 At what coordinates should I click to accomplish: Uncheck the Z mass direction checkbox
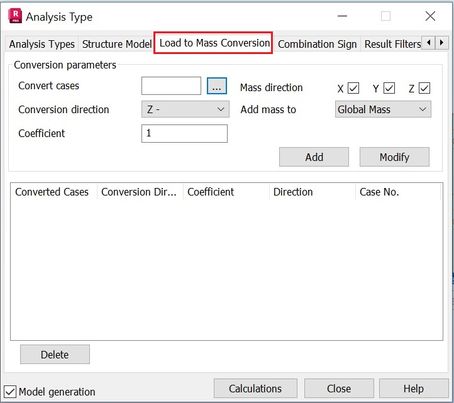coord(424,88)
